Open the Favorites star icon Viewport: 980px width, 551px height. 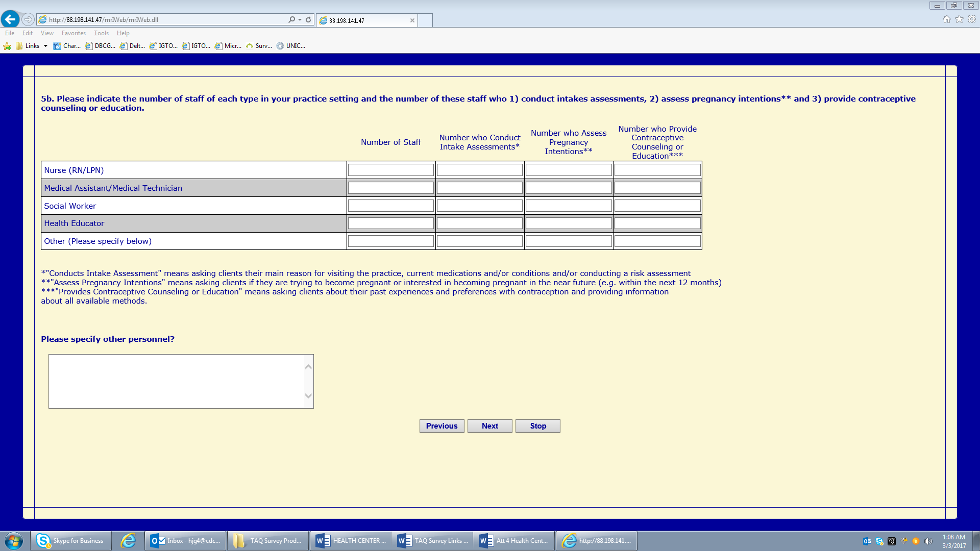coord(960,19)
